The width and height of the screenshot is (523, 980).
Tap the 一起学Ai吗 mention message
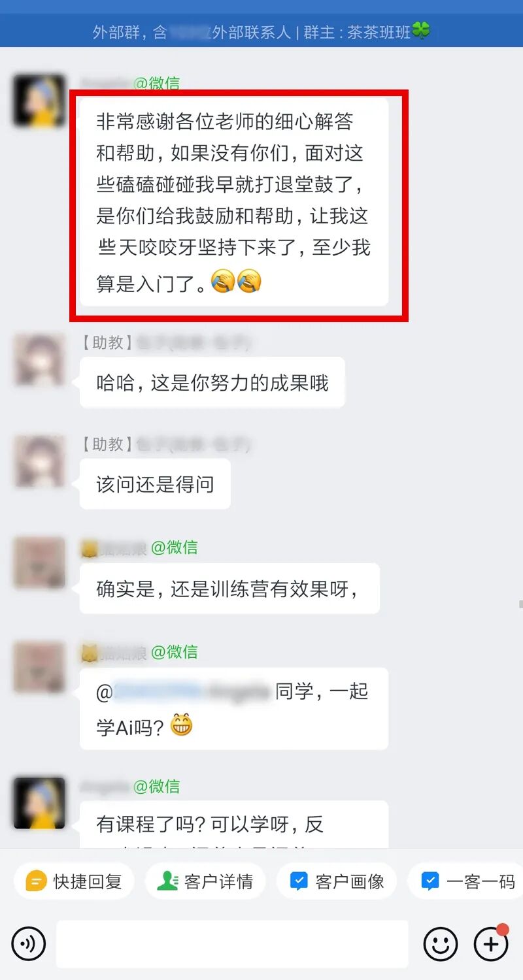click(x=234, y=709)
